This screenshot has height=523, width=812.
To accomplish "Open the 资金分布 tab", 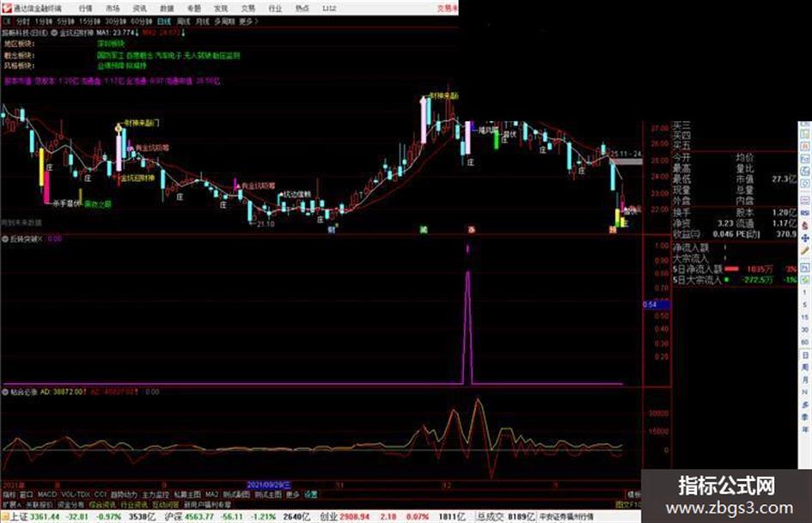I will (x=71, y=504).
